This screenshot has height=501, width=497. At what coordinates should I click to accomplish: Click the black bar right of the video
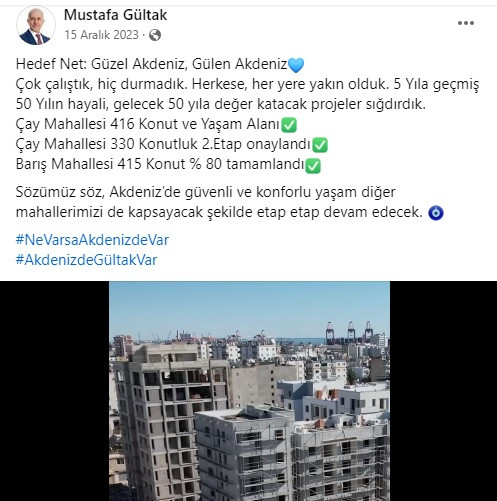[x=443, y=391]
